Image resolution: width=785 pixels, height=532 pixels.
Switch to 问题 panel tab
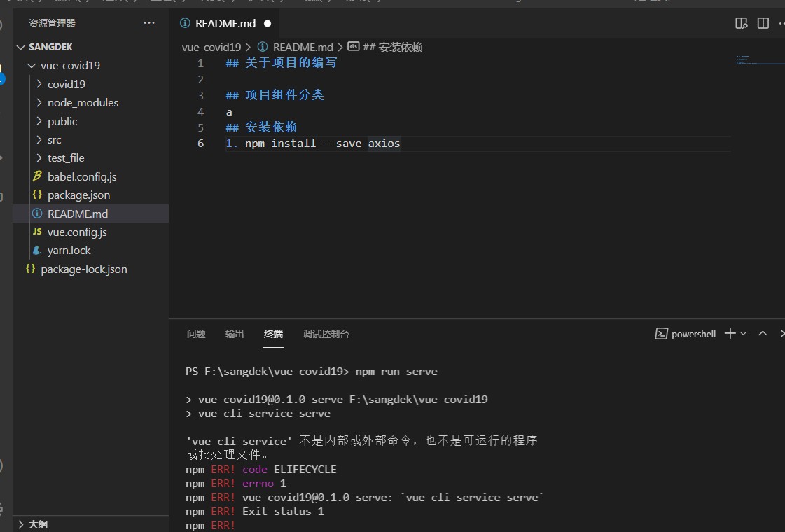196,334
